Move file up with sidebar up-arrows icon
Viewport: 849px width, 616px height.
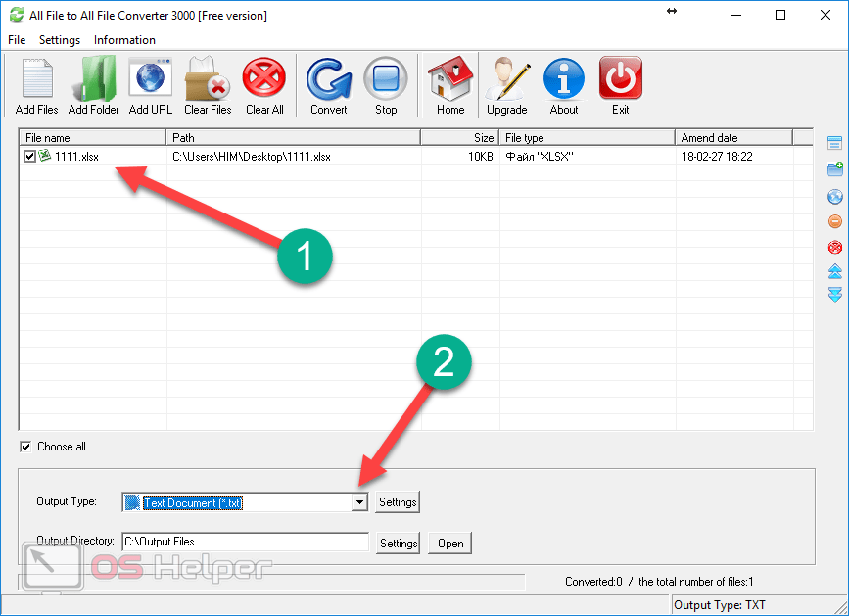coord(835,271)
